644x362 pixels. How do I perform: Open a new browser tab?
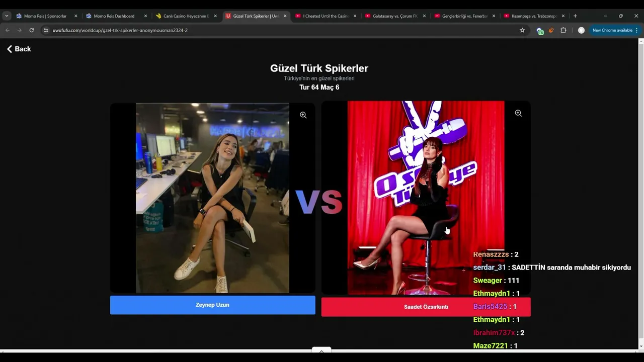pos(575,16)
